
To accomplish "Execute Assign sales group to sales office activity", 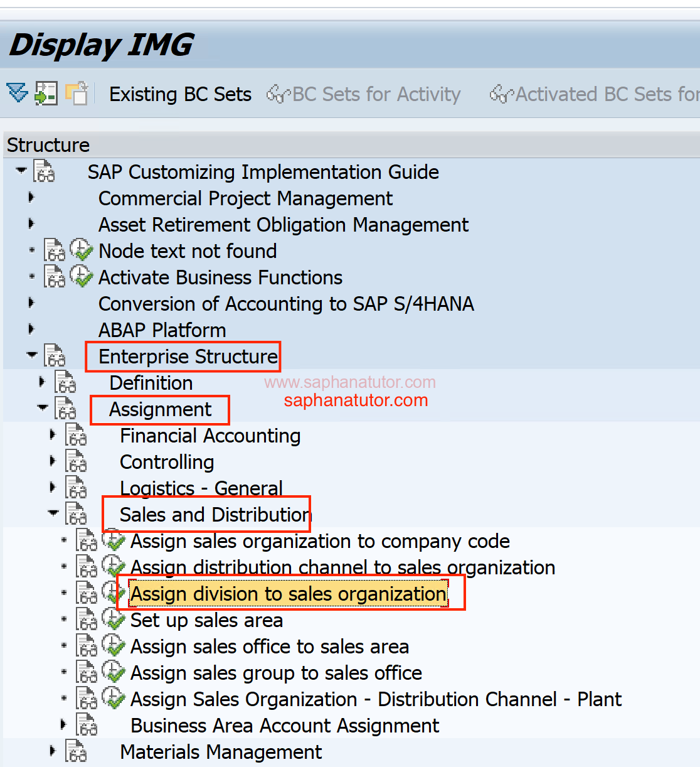I will (x=114, y=672).
